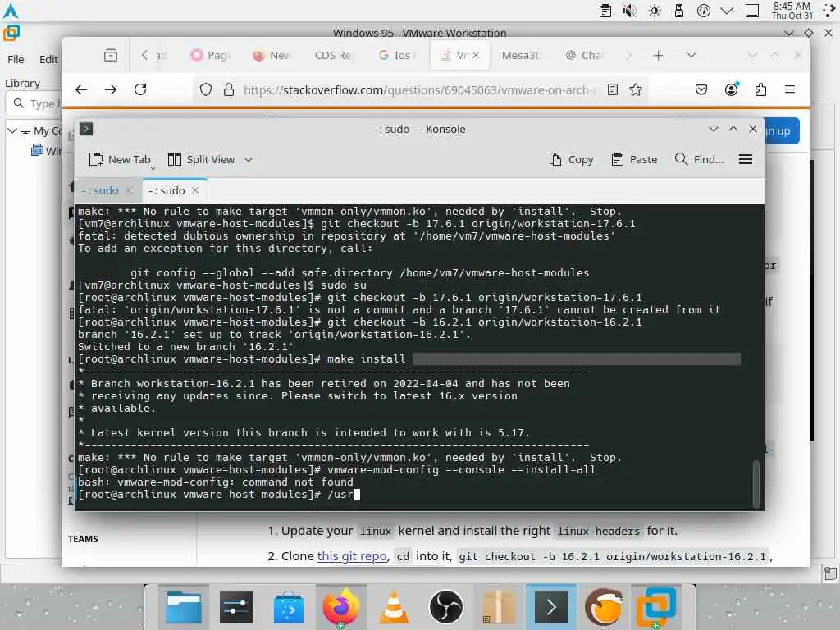The height and width of the screenshot is (630, 840).
Task: Open the Edit menu in VMware Workstation
Action: click(48, 59)
